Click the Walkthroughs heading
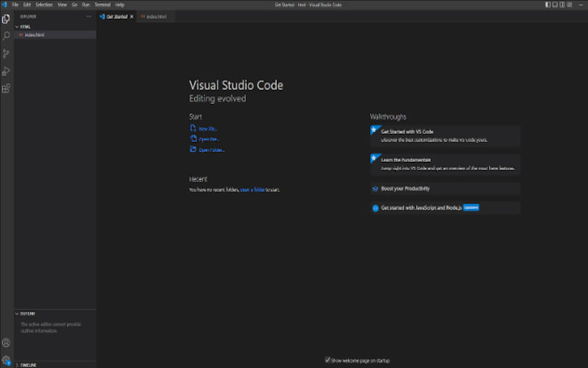The image size is (588, 368). (388, 117)
